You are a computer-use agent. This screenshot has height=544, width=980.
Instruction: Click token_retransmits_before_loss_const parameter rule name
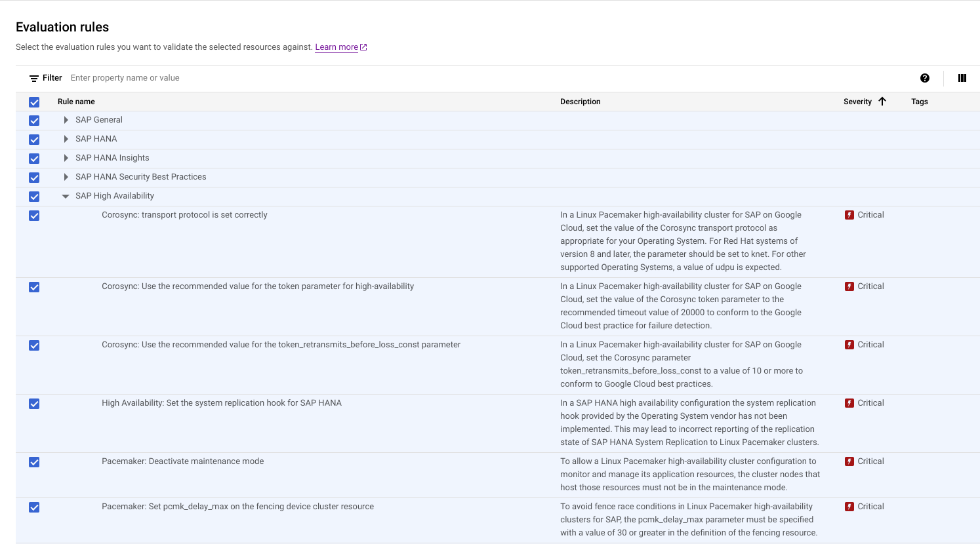(281, 345)
